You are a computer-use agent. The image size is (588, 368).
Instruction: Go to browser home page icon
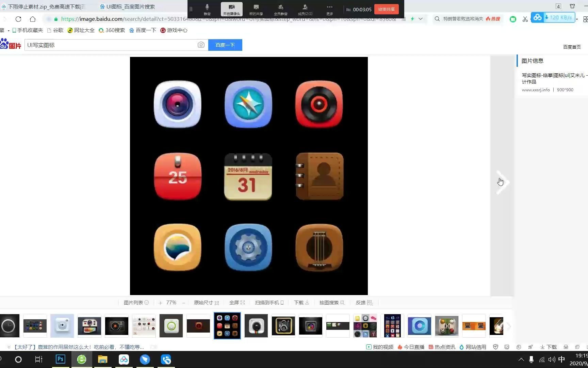point(33,19)
